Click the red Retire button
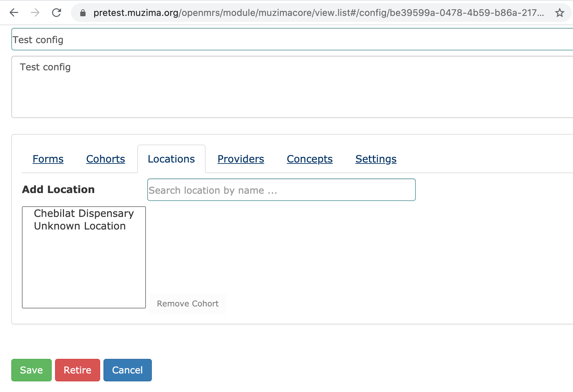This screenshot has height=392, width=573. click(x=78, y=370)
